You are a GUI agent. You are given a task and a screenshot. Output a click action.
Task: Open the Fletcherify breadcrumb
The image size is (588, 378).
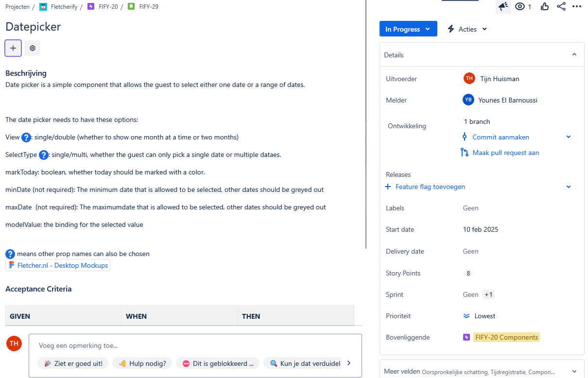point(64,7)
